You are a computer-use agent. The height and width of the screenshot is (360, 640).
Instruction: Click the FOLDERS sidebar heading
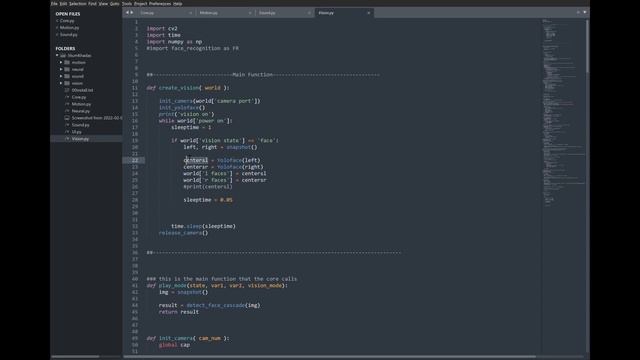pyautogui.click(x=65, y=49)
